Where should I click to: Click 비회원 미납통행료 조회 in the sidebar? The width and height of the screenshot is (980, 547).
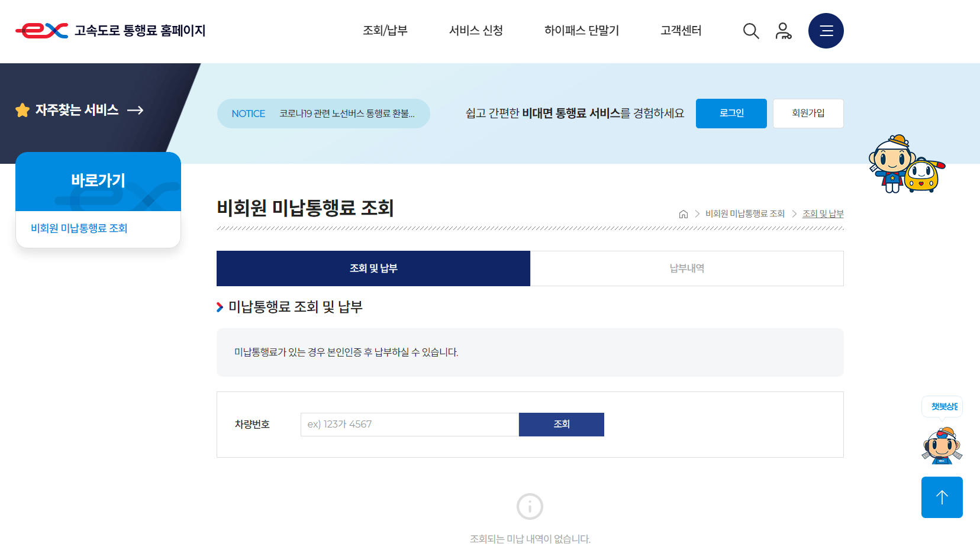[79, 228]
